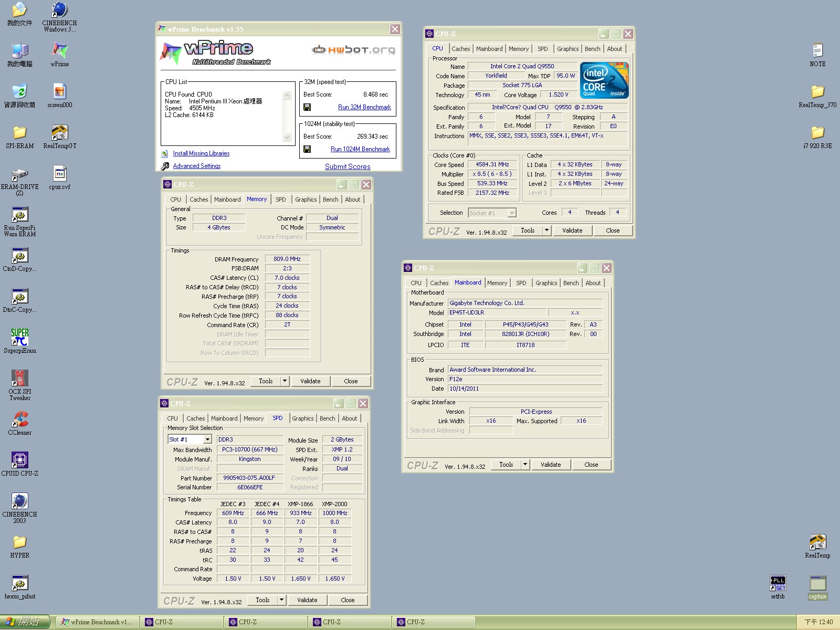Expand Tools arrow in CPU window

547,230
